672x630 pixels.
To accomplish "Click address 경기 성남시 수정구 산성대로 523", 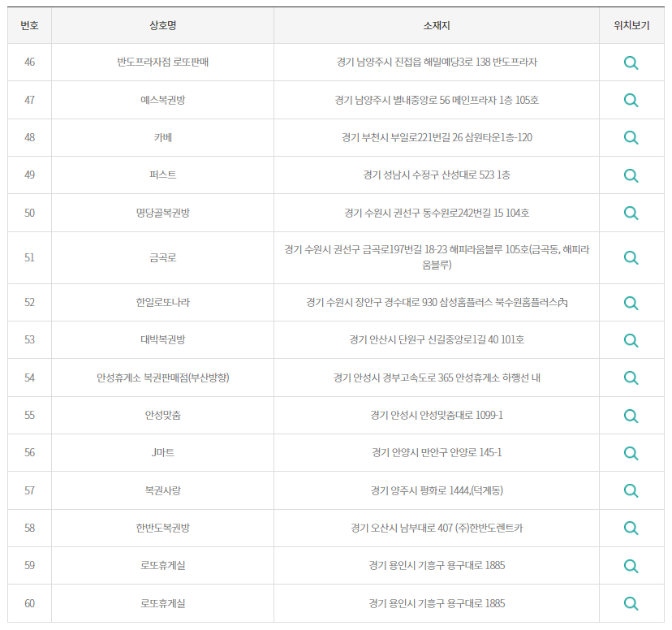I will pyautogui.click(x=429, y=175).
